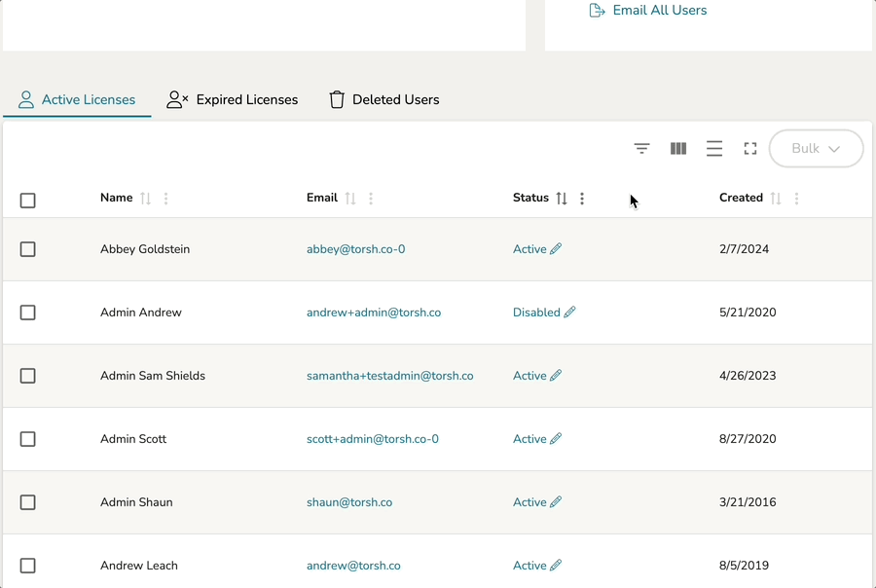876x588 pixels.
Task: Open the Deleted Users tab
Action: 384,99
